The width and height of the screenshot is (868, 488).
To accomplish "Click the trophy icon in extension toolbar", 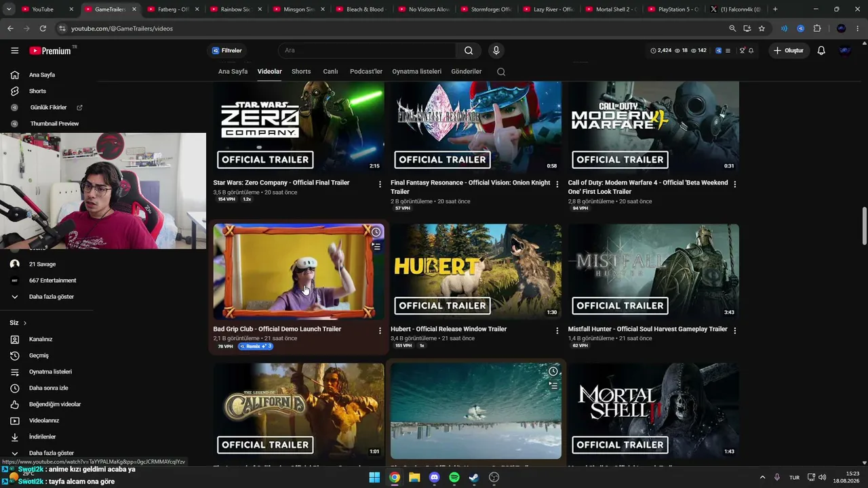I will (x=743, y=51).
